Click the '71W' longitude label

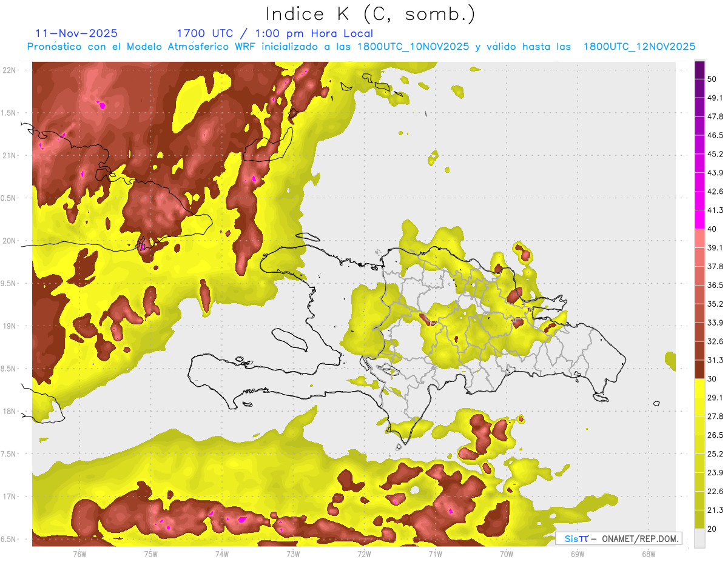pyautogui.click(x=435, y=554)
